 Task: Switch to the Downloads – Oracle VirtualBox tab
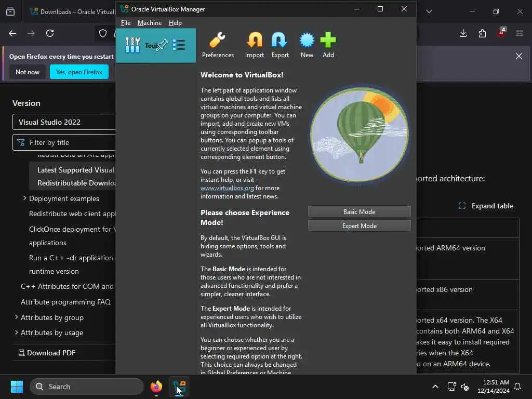point(72,11)
